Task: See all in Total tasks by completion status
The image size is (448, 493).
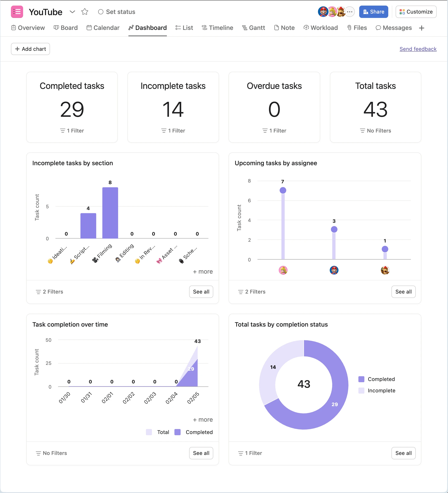Action: pyautogui.click(x=404, y=453)
